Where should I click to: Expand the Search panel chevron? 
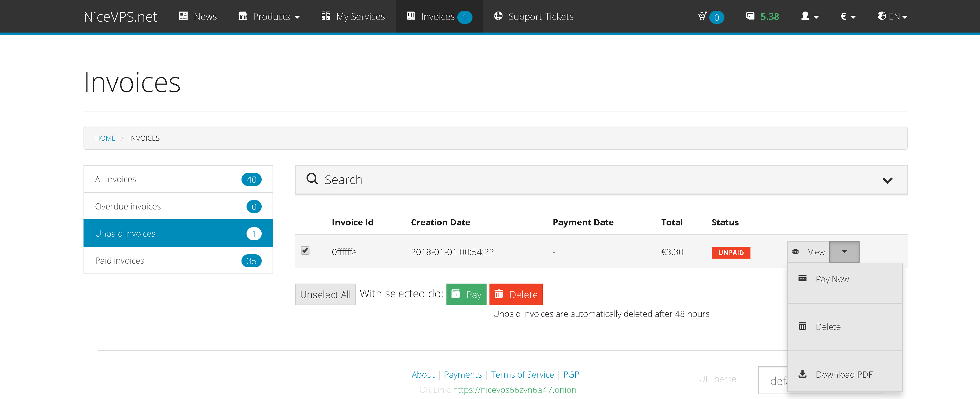coord(887,181)
